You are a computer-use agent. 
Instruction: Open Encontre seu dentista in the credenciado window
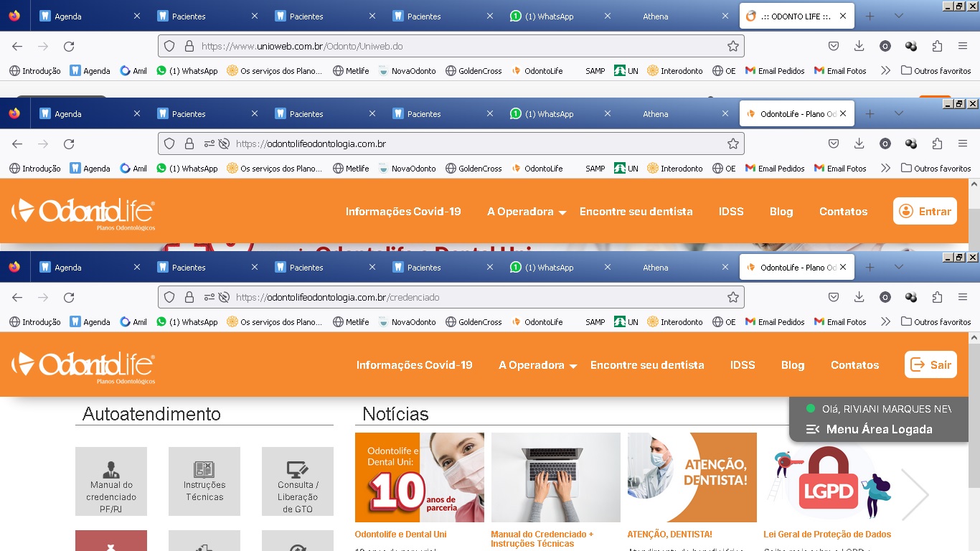(647, 365)
